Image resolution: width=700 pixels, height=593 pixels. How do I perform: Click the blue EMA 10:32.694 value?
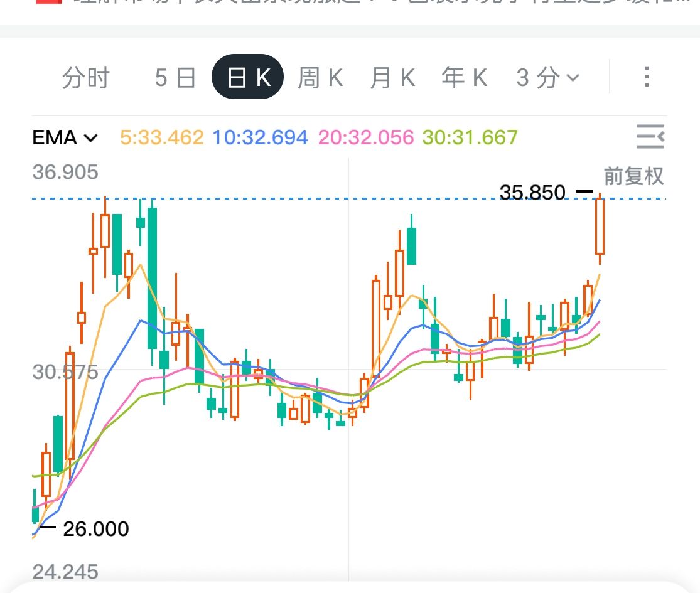point(261,137)
